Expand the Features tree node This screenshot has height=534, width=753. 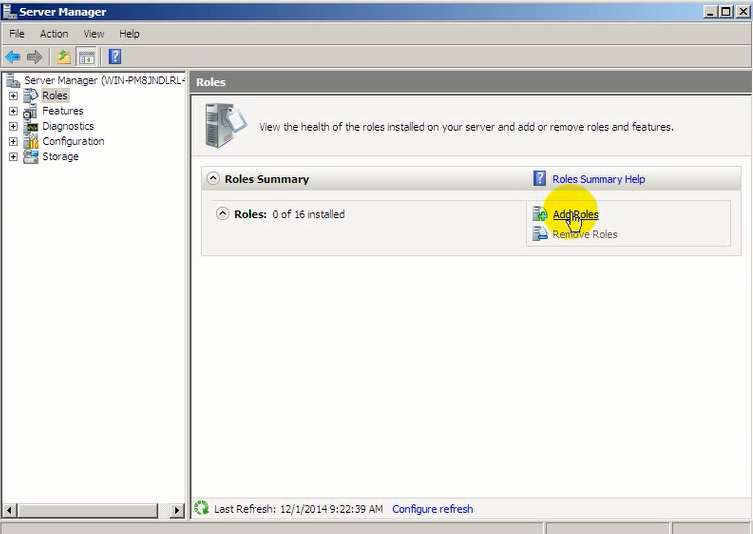(13, 111)
